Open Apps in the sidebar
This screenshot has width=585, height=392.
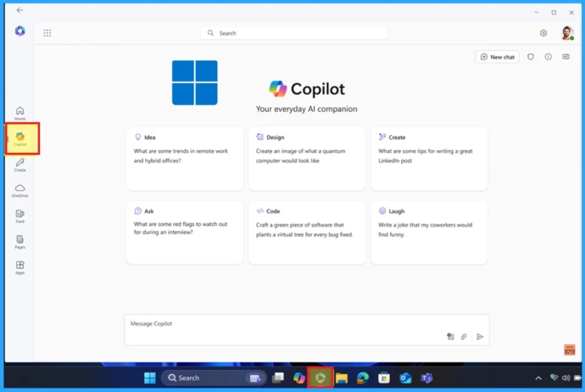[20, 267]
